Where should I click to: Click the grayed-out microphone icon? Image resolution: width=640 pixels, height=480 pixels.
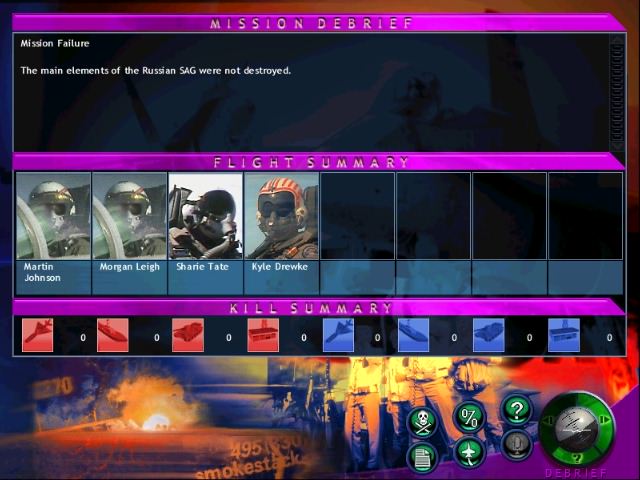pyautogui.click(x=516, y=444)
